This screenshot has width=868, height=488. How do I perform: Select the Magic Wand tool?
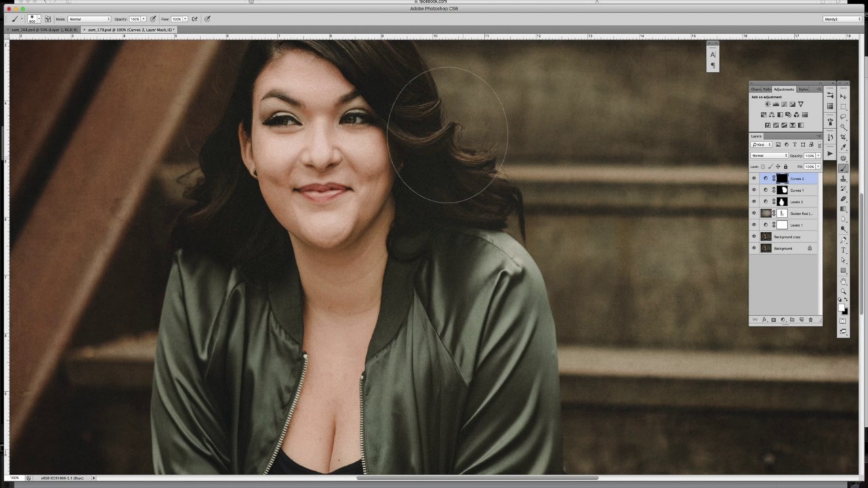point(844,127)
